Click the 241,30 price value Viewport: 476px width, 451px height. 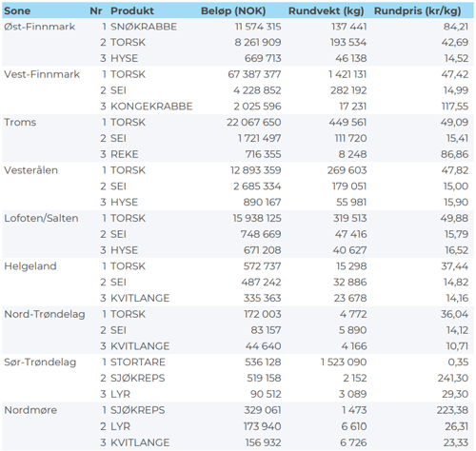click(453, 378)
